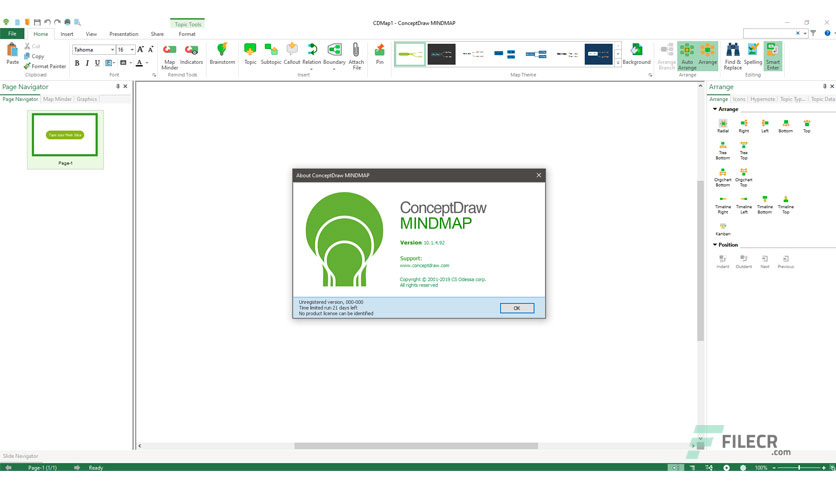Image resolution: width=836 pixels, height=484 pixels.
Task: Click the Attach File paperclip icon
Action: click(x=356, y=50)
